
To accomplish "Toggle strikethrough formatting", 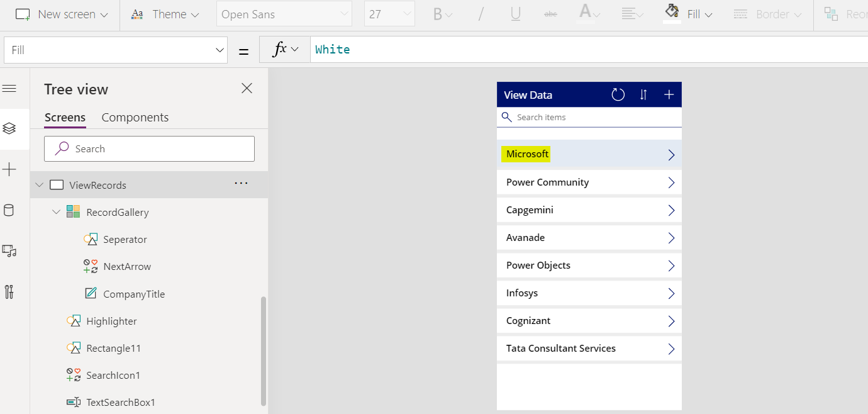I will coord(550,14).
